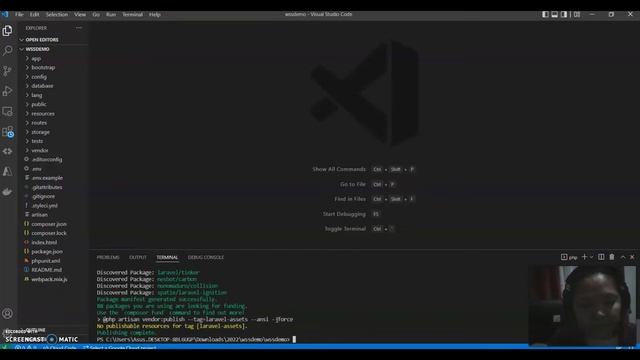
Task: Click the php terminal shell label
Action: pyautogui.click(x=569, y=257)
